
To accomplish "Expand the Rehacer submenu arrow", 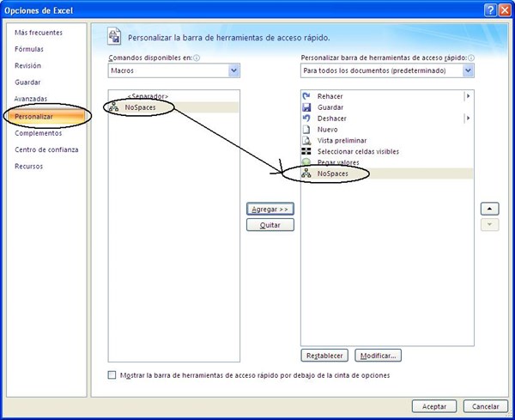I will [x=468, y=96].
